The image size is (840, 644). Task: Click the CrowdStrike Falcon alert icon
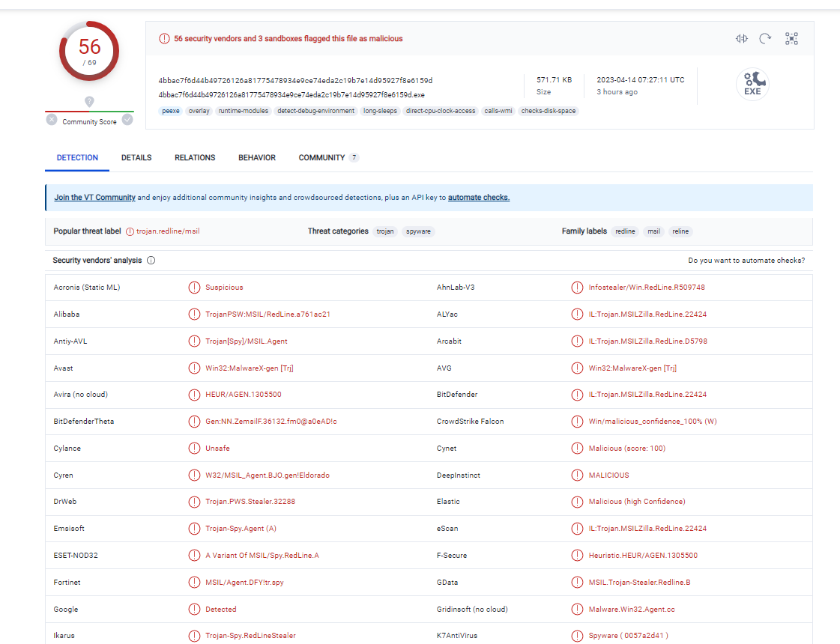pyautogui.click(x=577, y=422)
